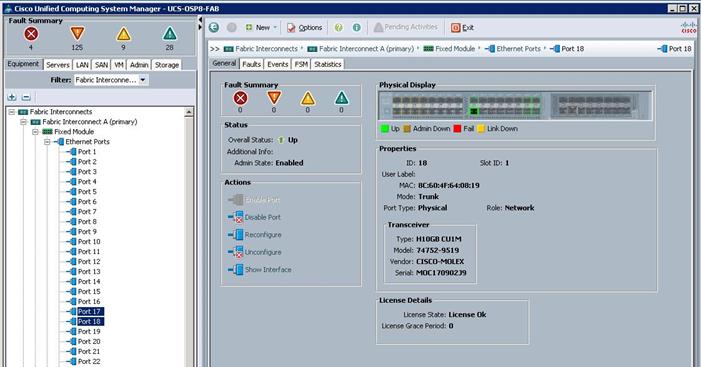Screen dimensions: 701x367
Task: Click the red Fail legend swatch
Action: 457,129
